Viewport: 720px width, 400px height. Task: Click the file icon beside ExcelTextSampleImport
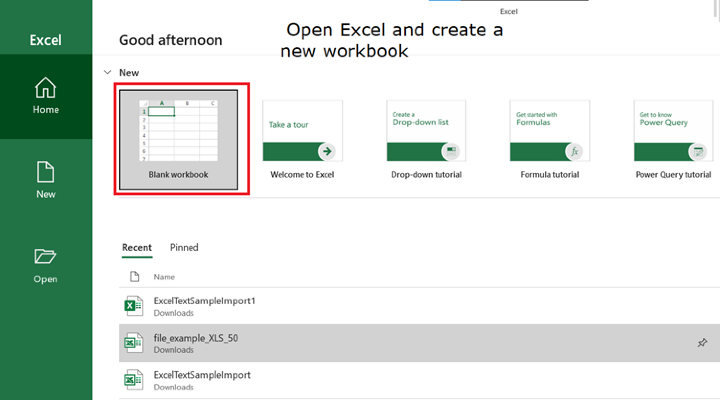[x=133, y=380]
